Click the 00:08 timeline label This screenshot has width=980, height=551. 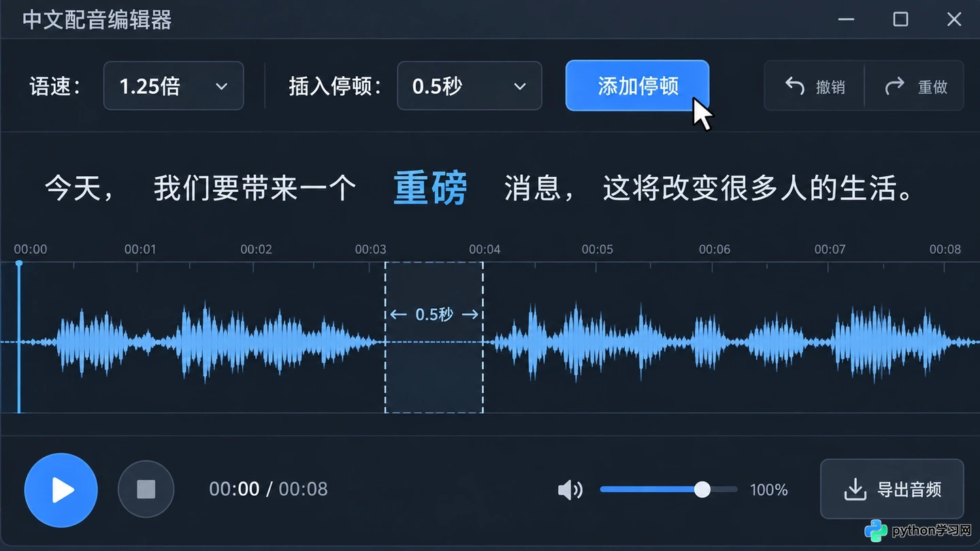[945, 250]
